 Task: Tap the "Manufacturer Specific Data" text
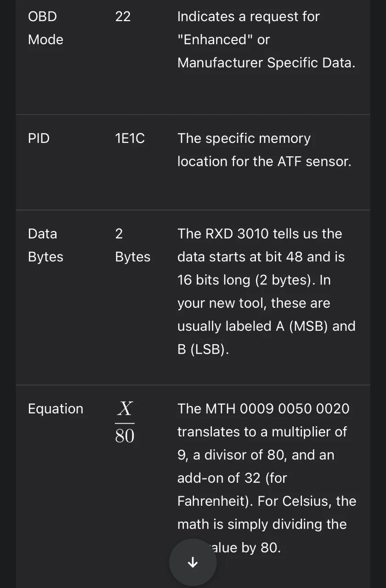(x=266, y=62)
